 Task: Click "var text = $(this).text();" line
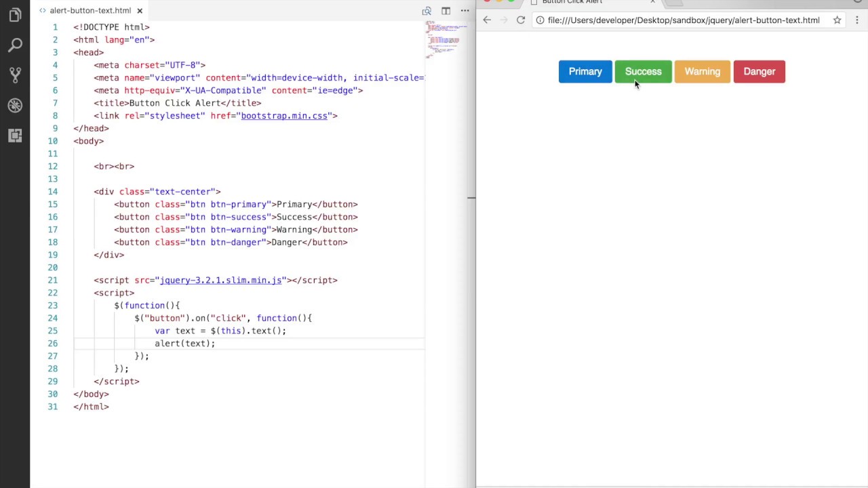click(x=220, y=331)
